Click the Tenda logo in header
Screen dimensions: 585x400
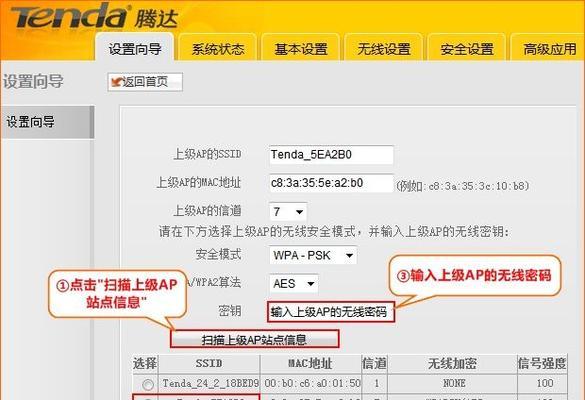click(x=94, y=16)
